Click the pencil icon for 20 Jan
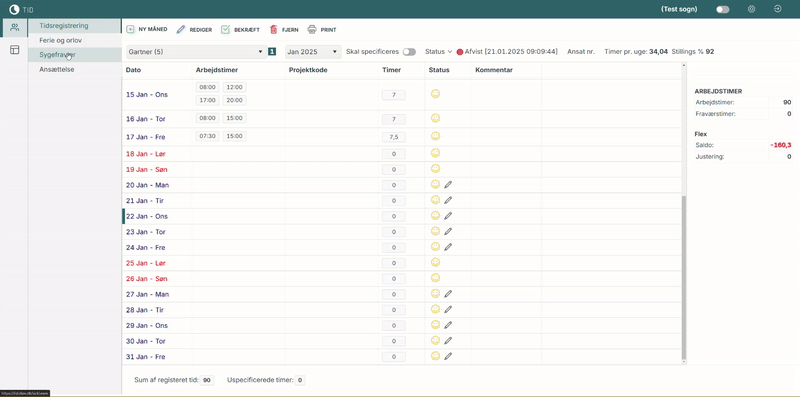This screenshot has height=397, width=800. [x=448, y=185]
